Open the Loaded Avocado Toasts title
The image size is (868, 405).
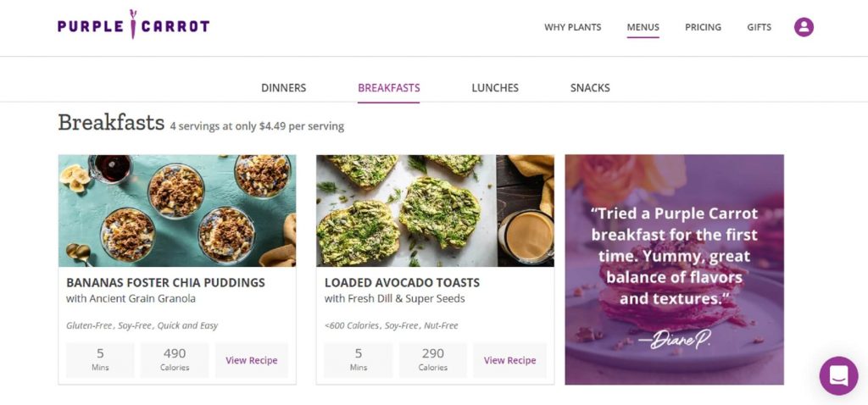click(x=402, y=282)
